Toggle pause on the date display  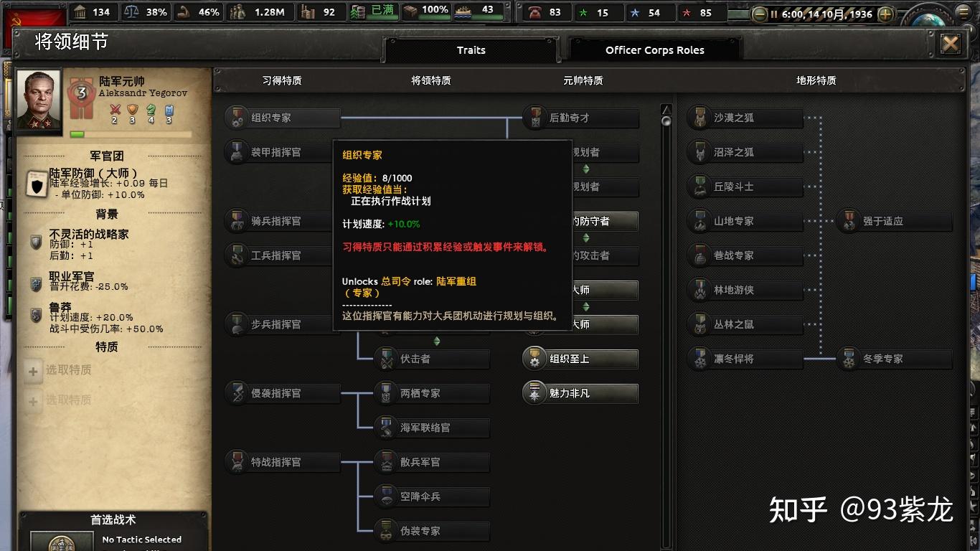coord(822,14)
